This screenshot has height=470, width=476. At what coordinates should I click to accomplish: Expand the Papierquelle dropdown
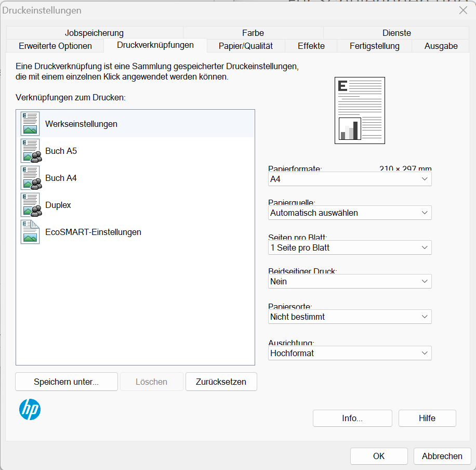pos(350,213)
